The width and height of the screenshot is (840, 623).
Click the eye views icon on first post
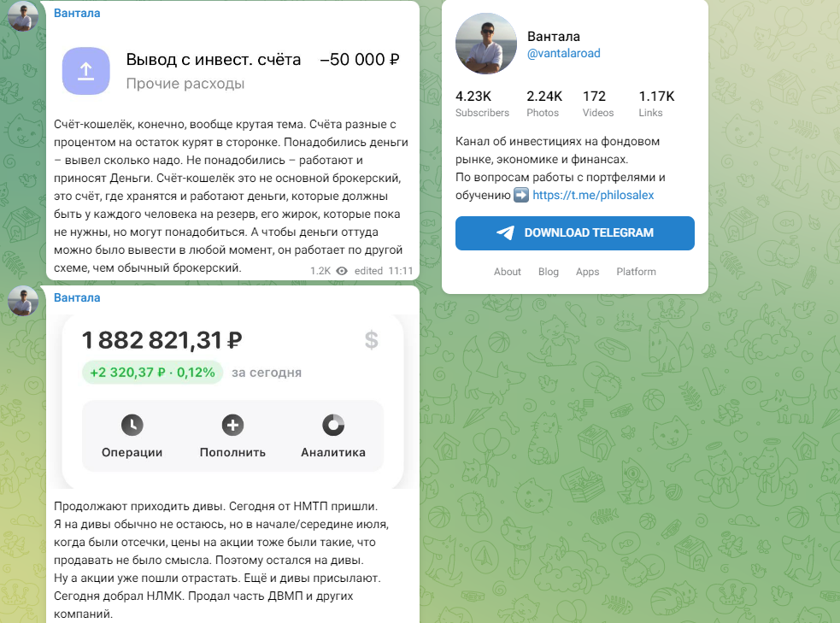(x=342, y=270)
